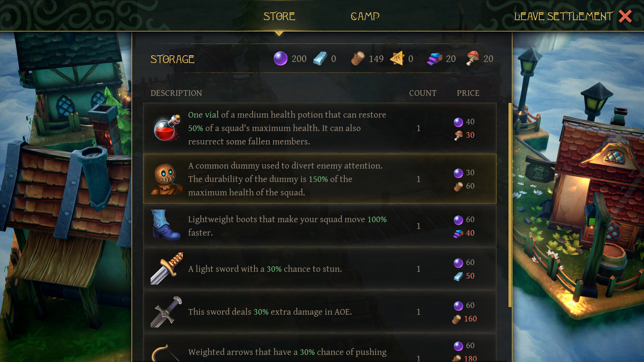The image size is (644, 362).
Task: Click the golden triangle storage icon
Action: click(397, 59)
